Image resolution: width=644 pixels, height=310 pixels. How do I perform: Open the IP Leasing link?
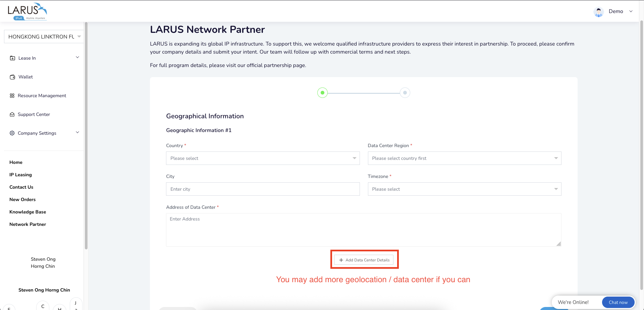[x=20, y=175]
